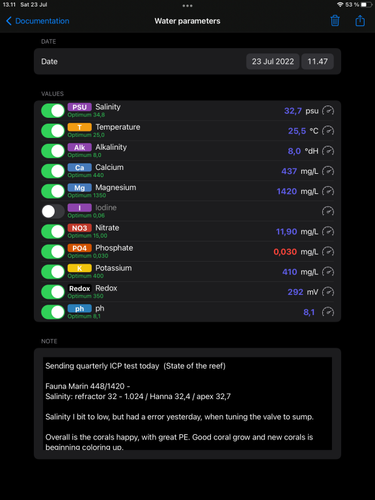Open the gauge icon in ph row
Viewport: 375px width, 500px height.
(328, 312)
